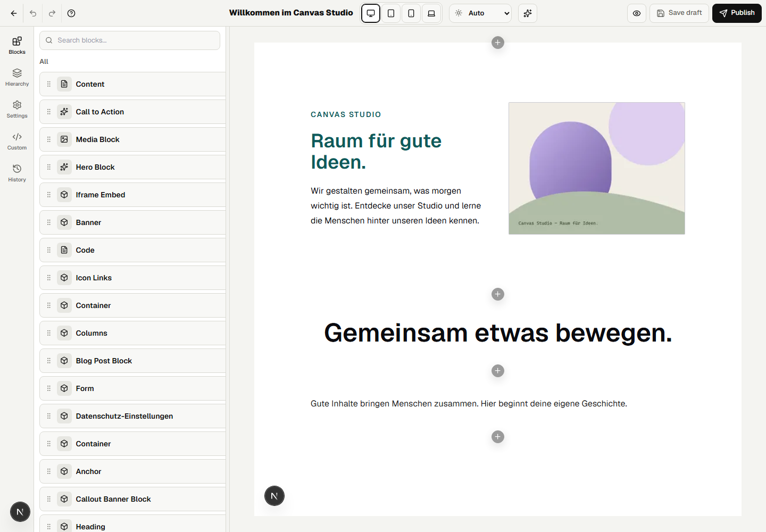Click the Code block document icon

(x=64, y=250)
